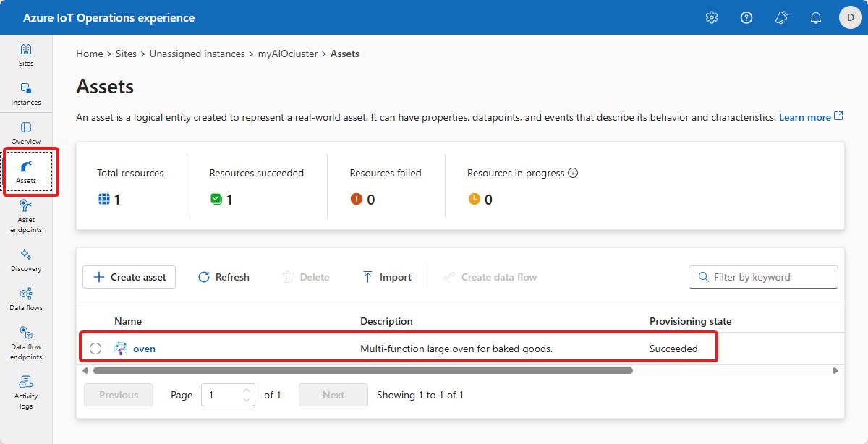Select the oven row radio button
868x444 pixels.
[95, 349]
